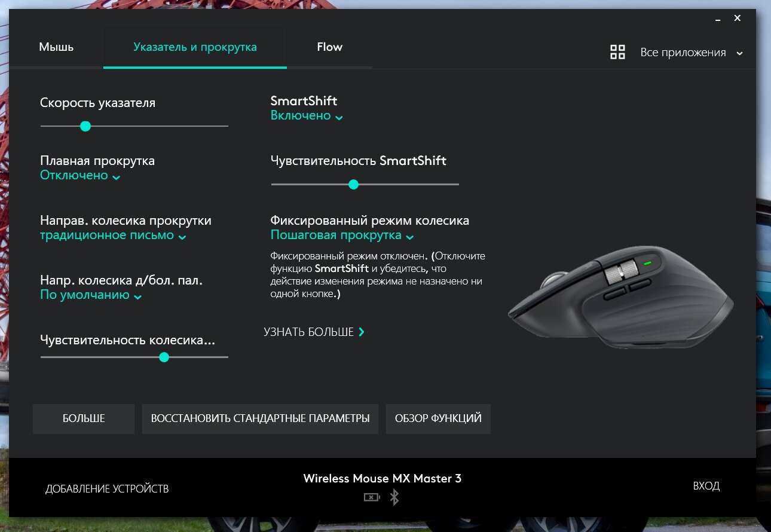Screen dimensions: 771x532
Task: Click the Bluetooth connection icon
Action: click(x=394, y=497)
